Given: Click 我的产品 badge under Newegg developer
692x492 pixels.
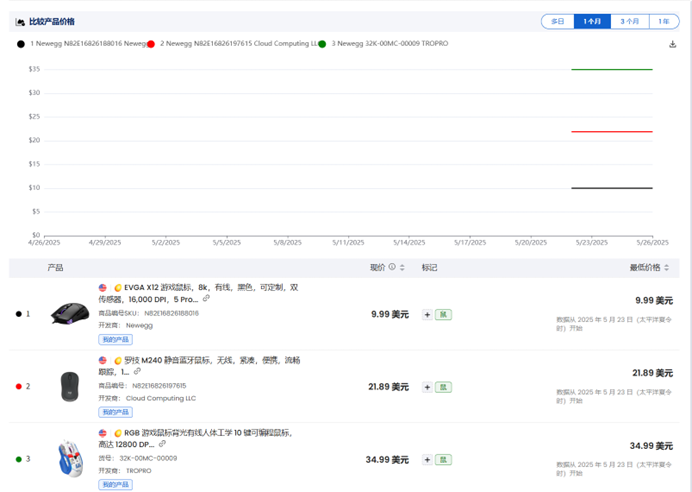Looking at the screenshot, I should click(116, 339).
